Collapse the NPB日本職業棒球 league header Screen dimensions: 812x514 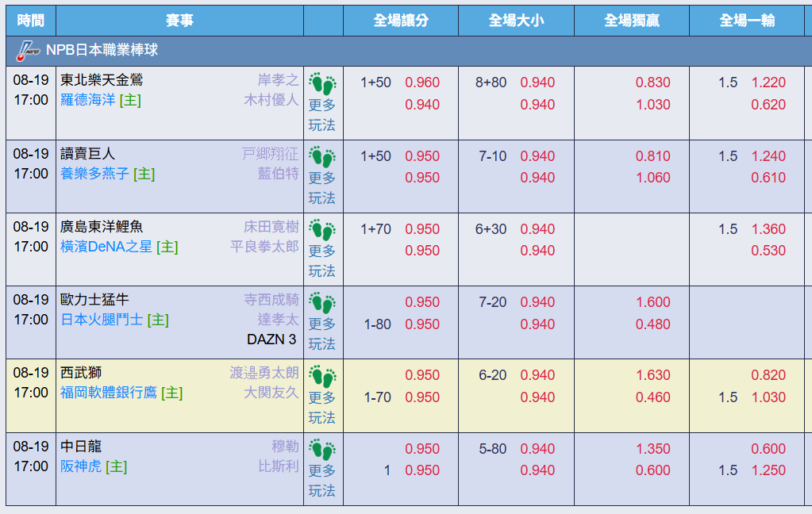[409, 51]
